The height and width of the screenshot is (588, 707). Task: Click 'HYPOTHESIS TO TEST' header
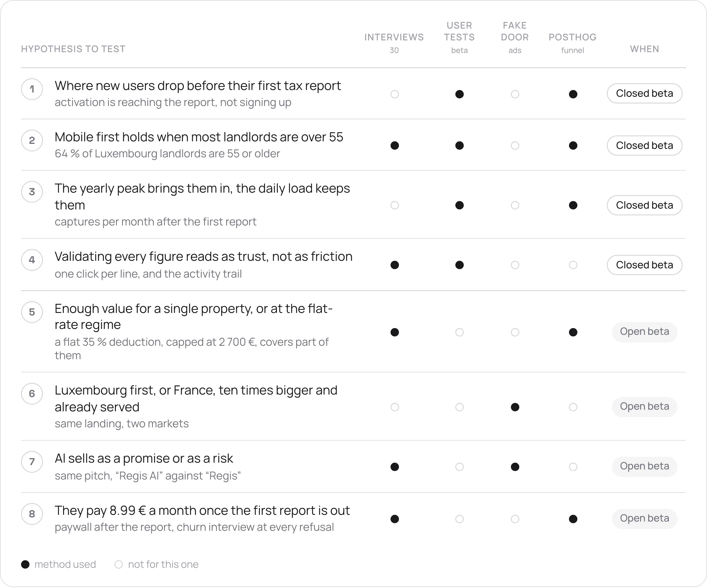click(x=73, y=49)
